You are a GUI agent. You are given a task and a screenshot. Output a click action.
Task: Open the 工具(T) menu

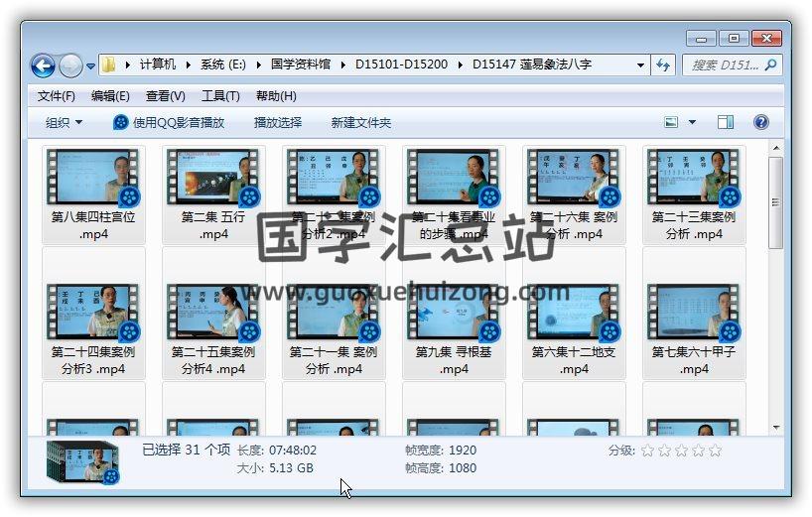(x=220, y=96)
